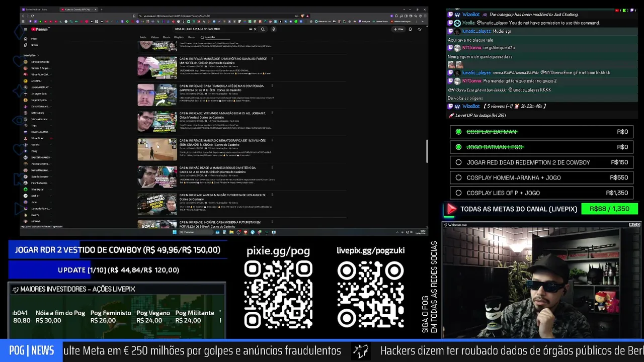
Task: Click the livepix.gg/pogzuki QR code
Action: 370,295
